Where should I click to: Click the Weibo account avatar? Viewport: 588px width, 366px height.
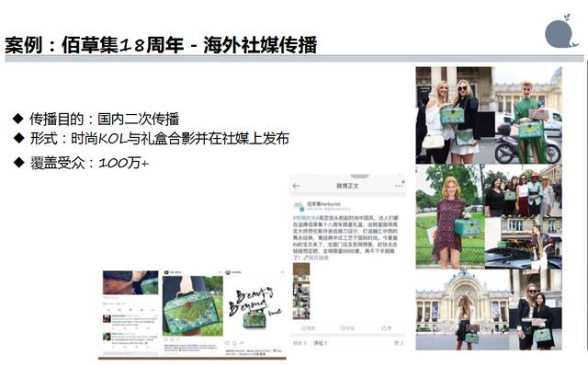point(299,206)
